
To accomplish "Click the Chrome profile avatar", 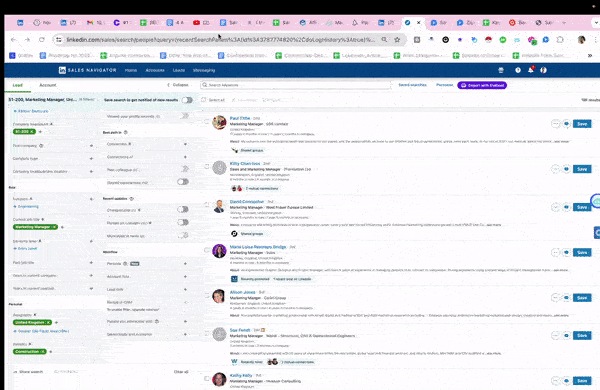I will (581, 39).
